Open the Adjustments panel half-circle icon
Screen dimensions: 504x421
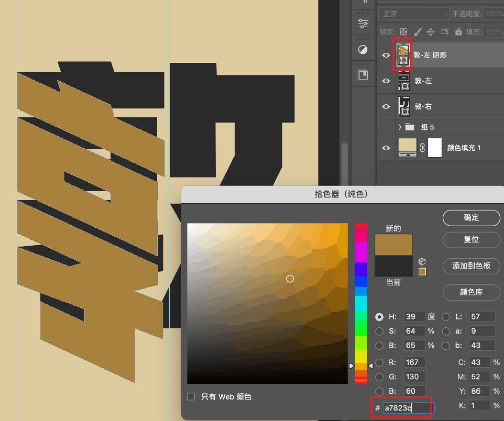tap(363, 50)
